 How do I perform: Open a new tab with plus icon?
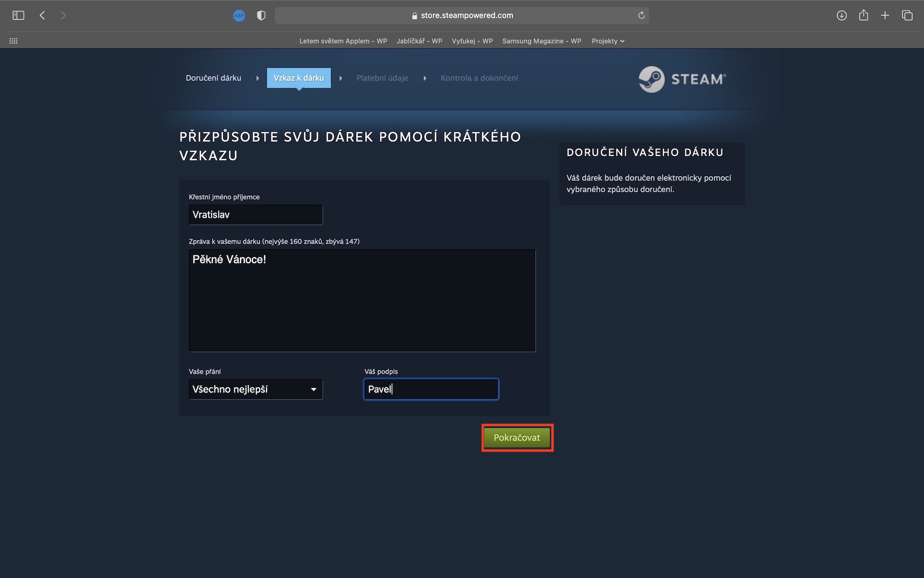pyautogui.click(x=885, y=16)
